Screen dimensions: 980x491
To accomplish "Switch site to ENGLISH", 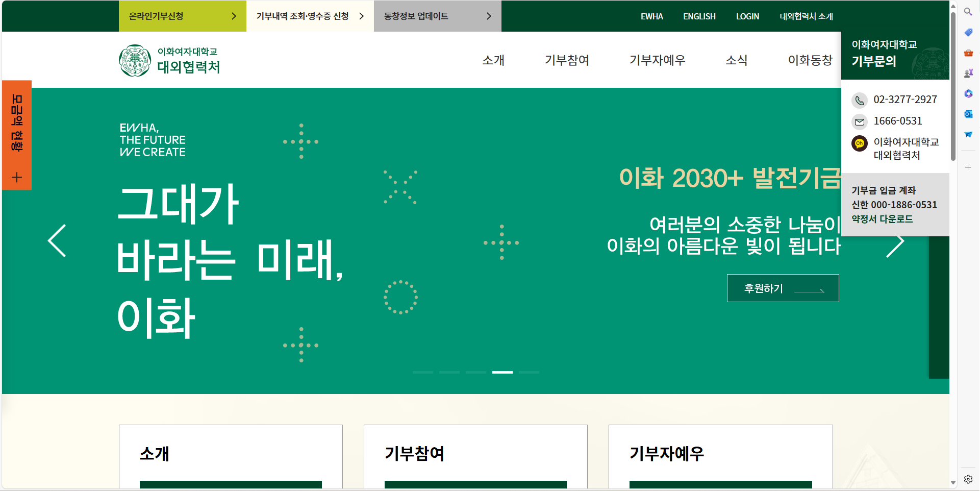I will tap(699, 16).
